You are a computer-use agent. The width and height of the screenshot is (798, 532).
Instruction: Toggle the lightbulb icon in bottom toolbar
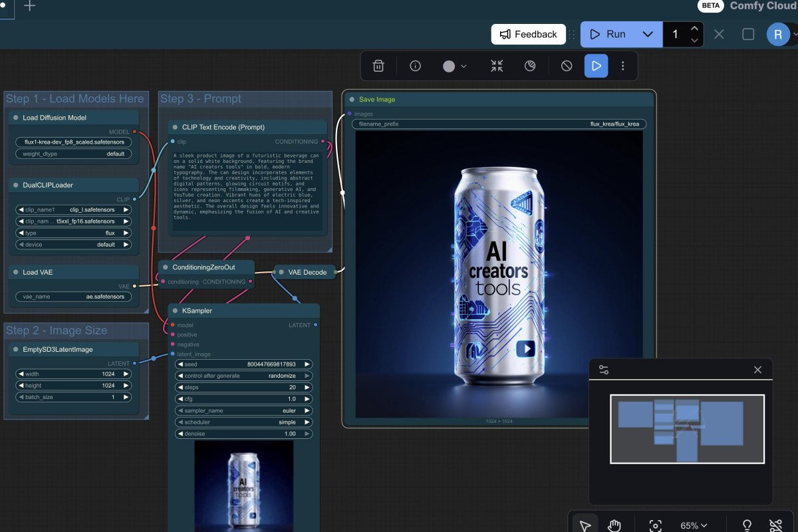coord(747,525)
